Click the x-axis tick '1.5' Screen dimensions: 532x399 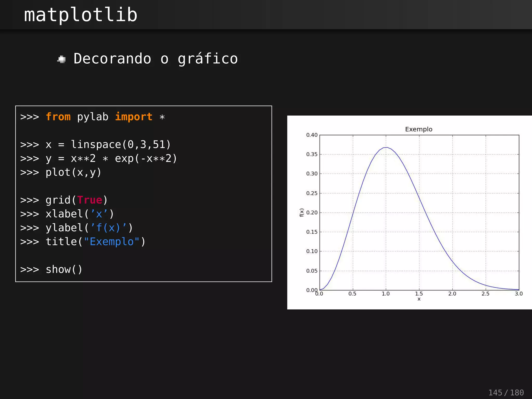click(x=419, y=294)
